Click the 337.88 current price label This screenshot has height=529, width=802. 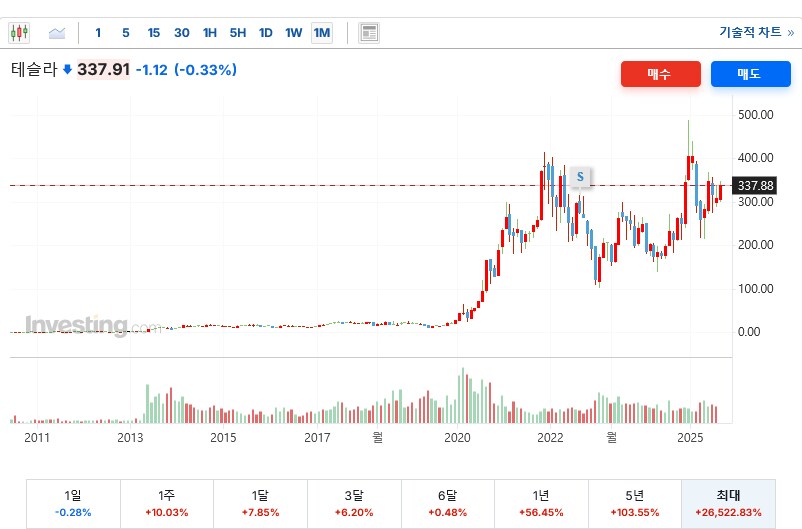(x=755, y=186)
